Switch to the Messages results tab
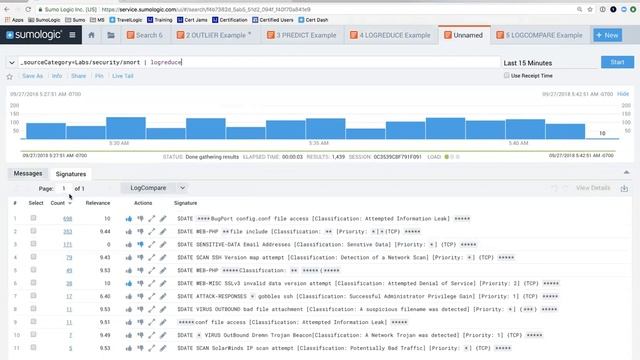This screenshot has width=640, height=360. [x=28, y=173]
